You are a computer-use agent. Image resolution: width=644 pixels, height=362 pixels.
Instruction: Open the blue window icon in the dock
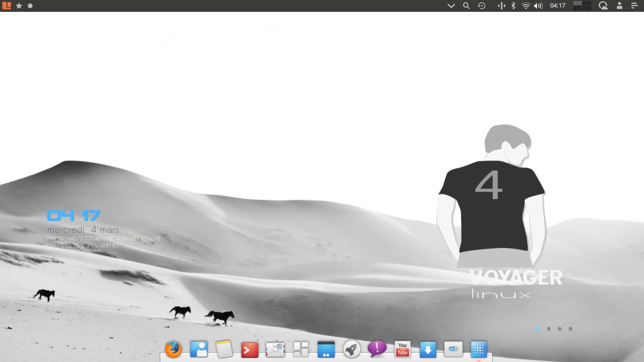326,349
